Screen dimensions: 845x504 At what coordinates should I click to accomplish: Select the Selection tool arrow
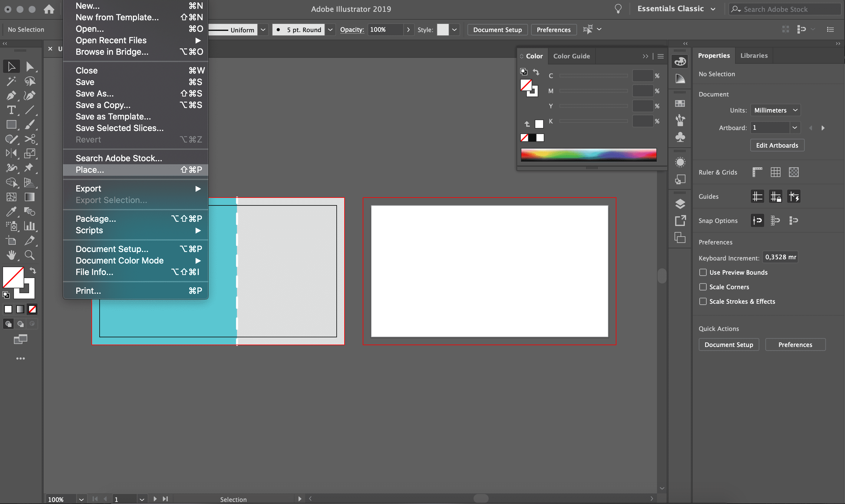tap(11, 66)
